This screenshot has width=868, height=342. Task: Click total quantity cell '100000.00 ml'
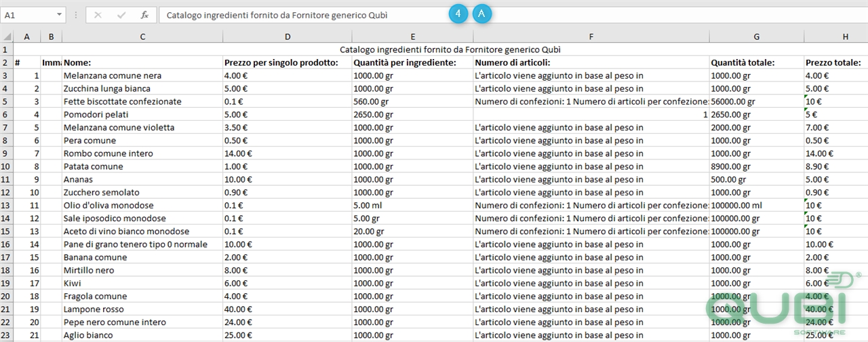click(757, 206)
